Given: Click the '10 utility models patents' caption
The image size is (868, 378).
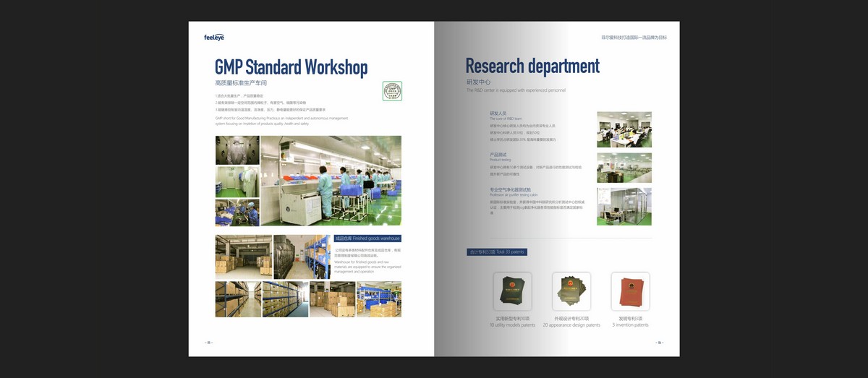Looking at the screenshot, I should 512,325.
